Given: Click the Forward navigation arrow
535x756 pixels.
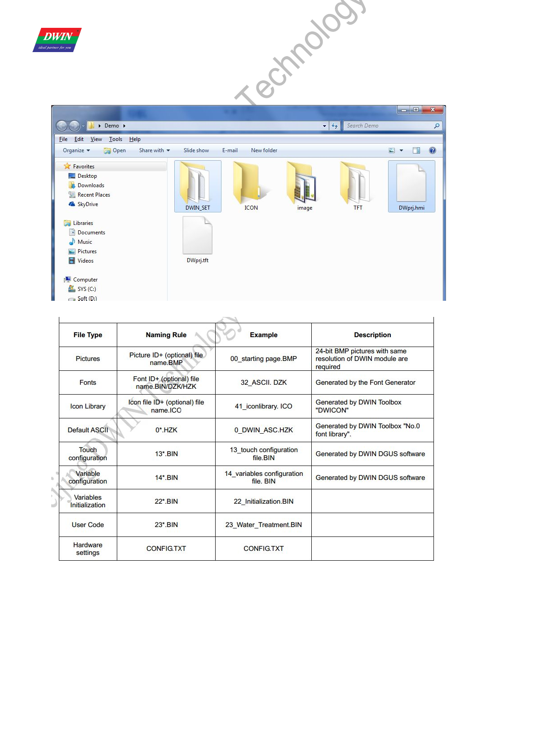Looking at the screenshot, I should tap(74, 126).
